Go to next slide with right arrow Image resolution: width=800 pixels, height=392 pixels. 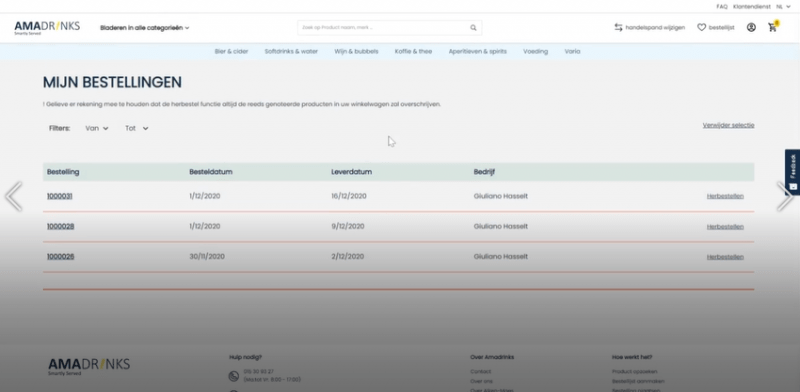(x=785, y=196)
